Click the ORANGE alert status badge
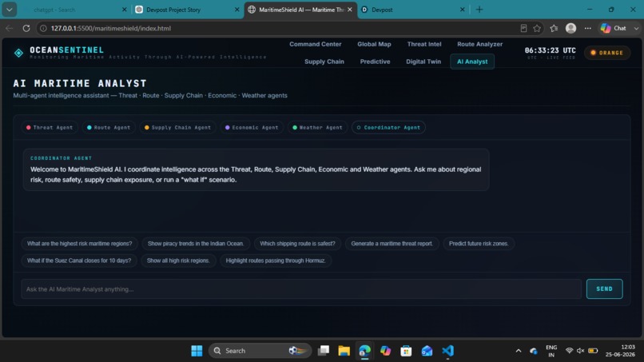 pyautogui.click(x=607, y=53)
